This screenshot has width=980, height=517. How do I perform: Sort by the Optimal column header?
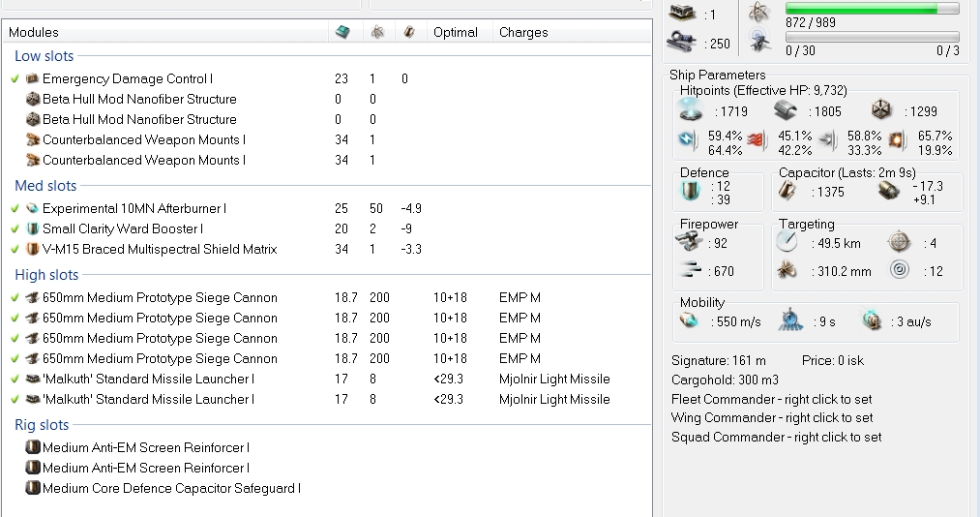pyautogui.click(x=455, y=32)
